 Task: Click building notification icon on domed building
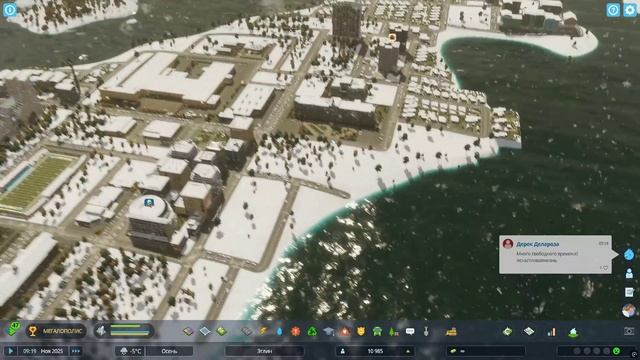coord(149,203)
